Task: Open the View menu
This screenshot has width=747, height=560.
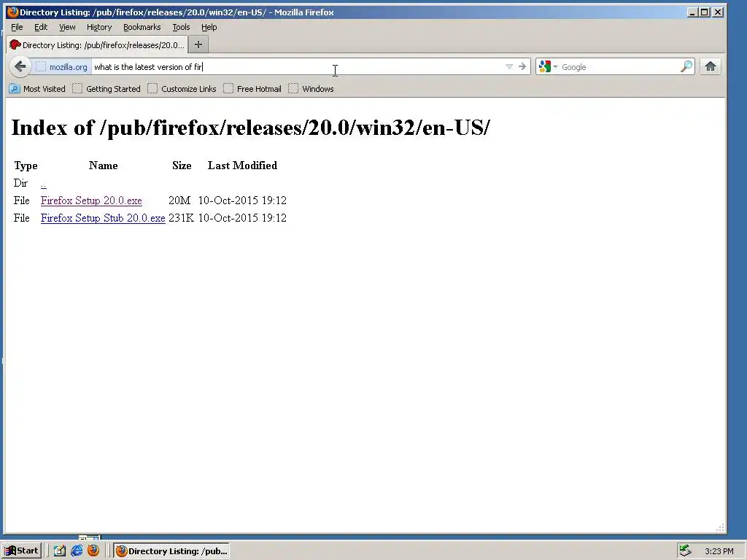Action: [67, 27]
